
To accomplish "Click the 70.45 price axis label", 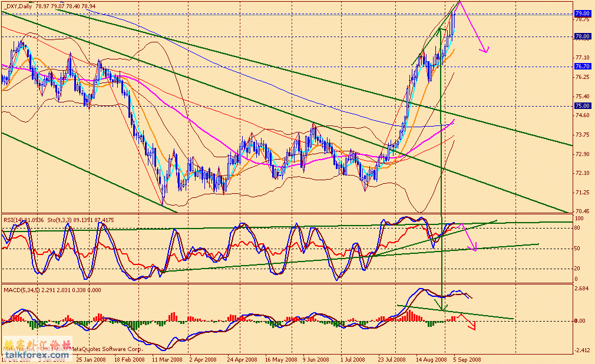I will pos(583,211).
